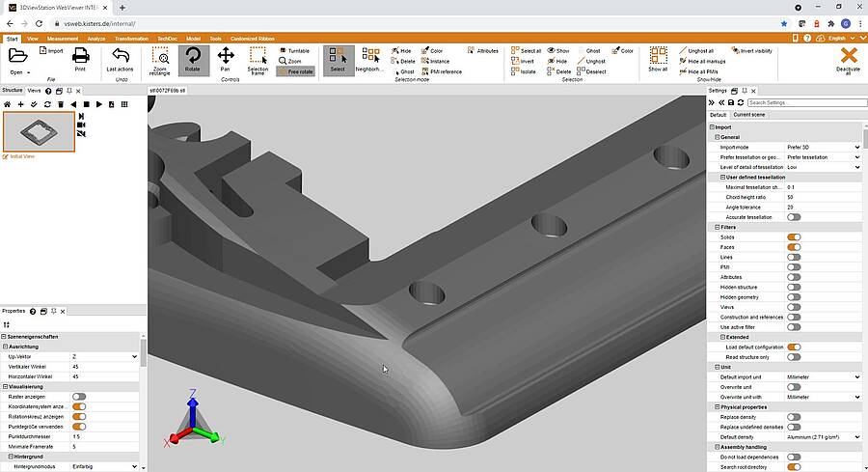Toggle Raster anzeigen switch

pyautogui.click(x=79, y=397)
